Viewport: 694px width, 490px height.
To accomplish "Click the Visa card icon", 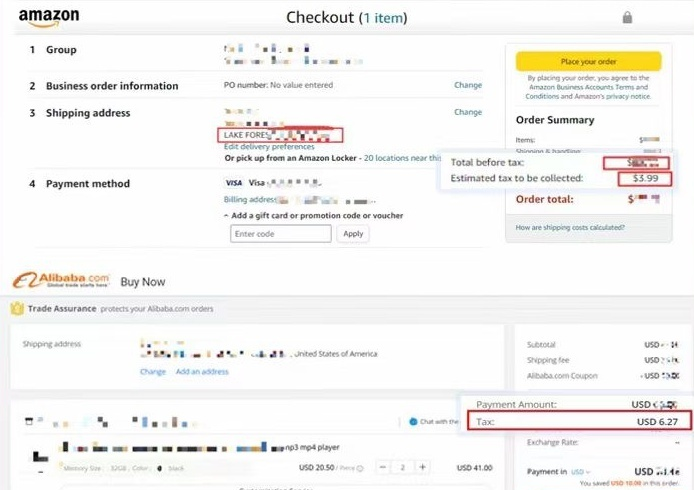I will [x=234, y=183].
